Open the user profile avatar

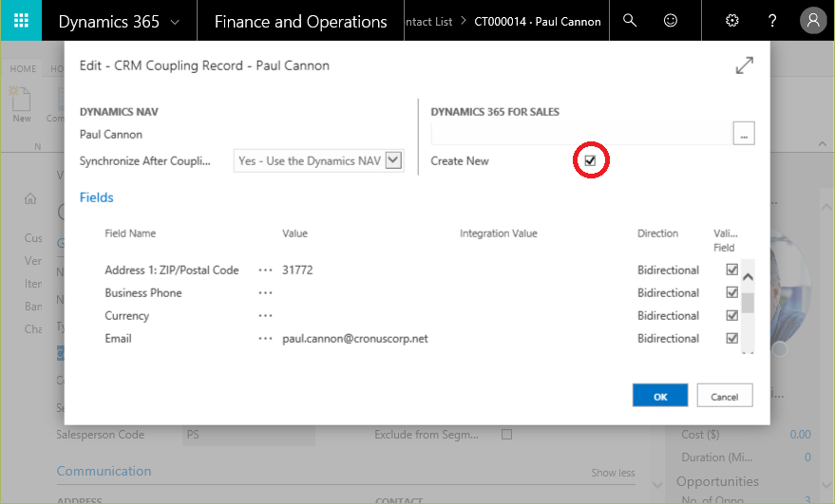[x=813, y=20]
